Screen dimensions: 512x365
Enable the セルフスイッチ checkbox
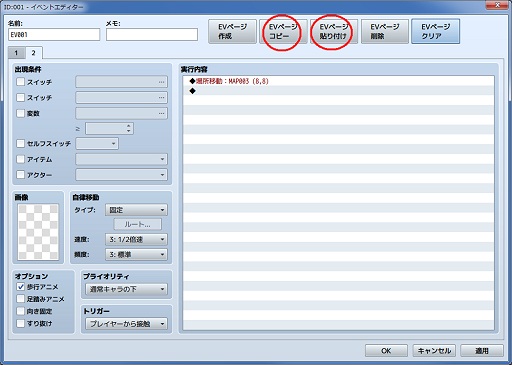click(21, 143)
